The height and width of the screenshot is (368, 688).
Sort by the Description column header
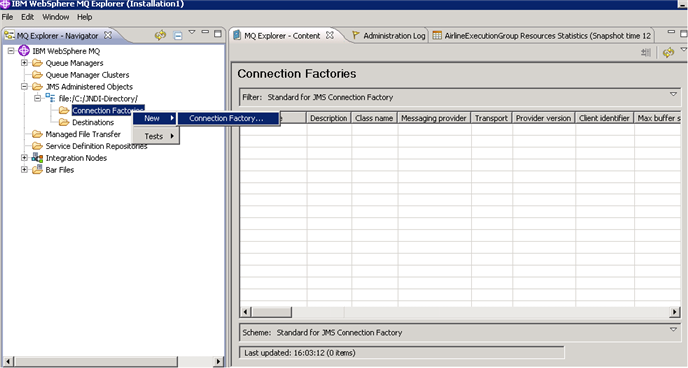click(x=329, y=118)
